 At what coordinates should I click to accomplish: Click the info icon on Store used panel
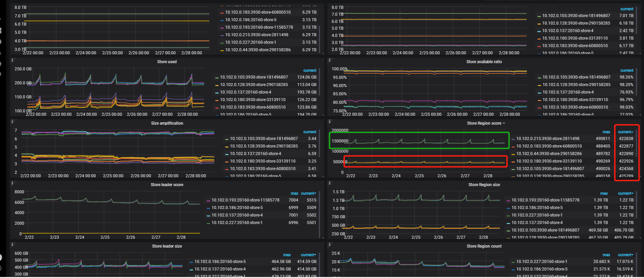pyautogui.click(x=12, y=60)
